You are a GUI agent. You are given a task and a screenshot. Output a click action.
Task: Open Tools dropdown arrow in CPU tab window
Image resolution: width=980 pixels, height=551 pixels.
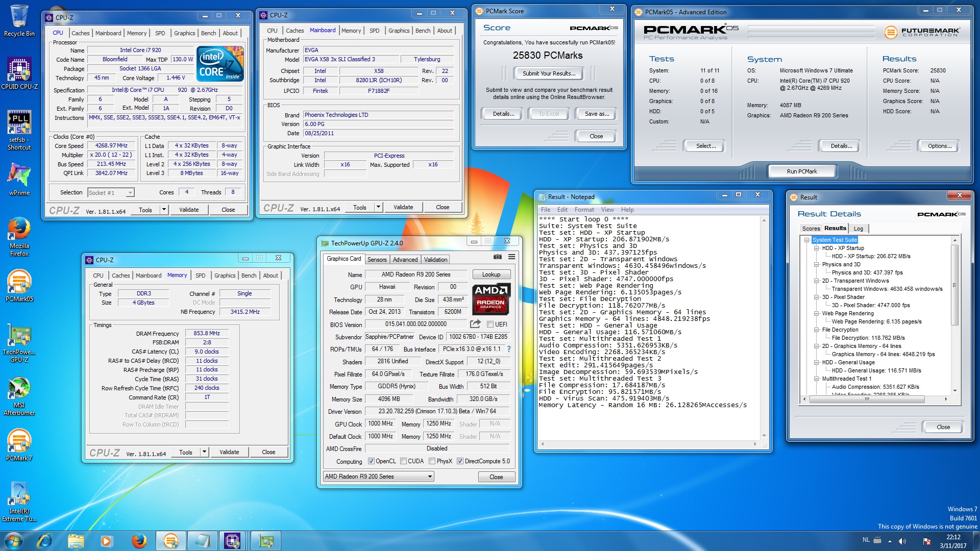click(164, 210)
